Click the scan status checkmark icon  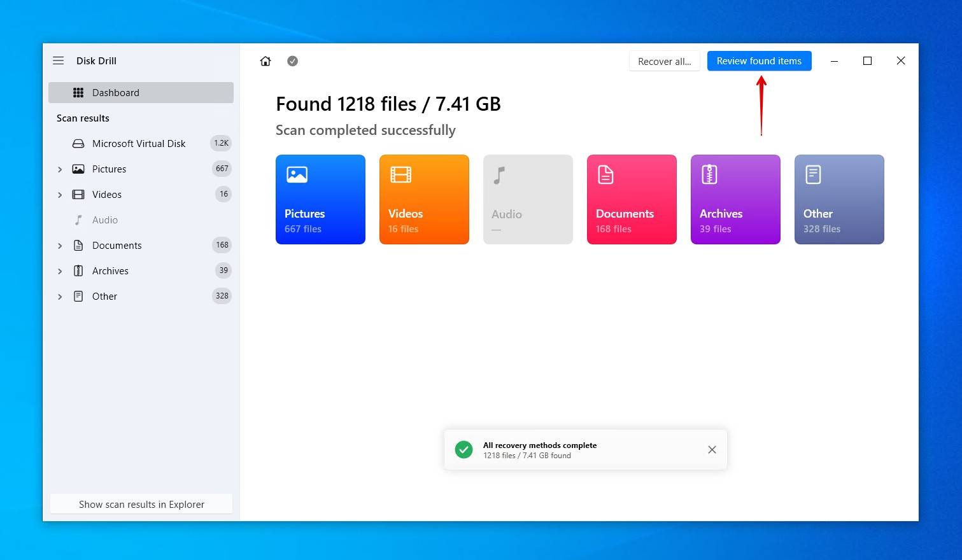pos(292,61)
